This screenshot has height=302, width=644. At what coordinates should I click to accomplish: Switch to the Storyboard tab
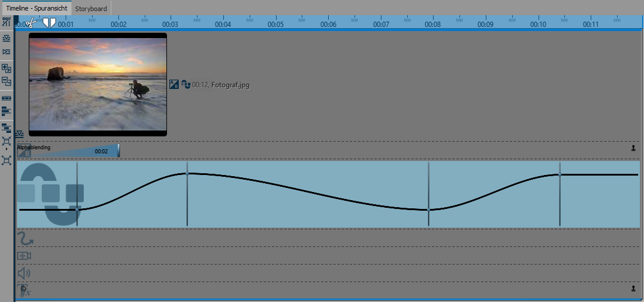pos(91,9)
